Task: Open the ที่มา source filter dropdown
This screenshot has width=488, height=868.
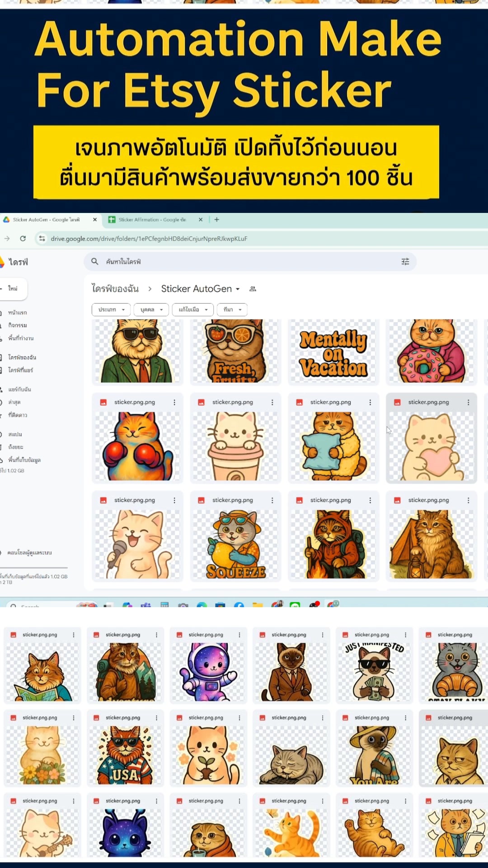Action: (232, 310)
